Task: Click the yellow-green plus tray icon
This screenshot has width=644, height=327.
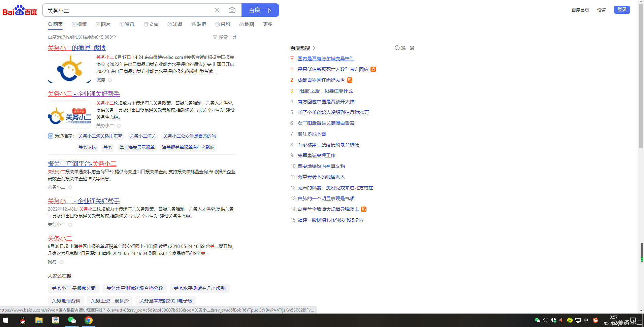Action: (570, 320)
